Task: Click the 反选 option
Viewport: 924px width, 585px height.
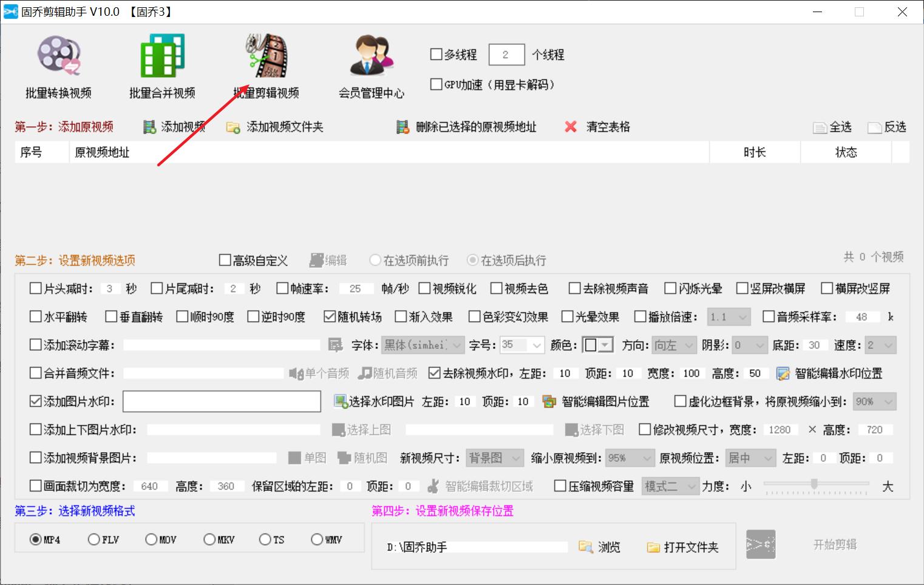Action: click(887, 127)
